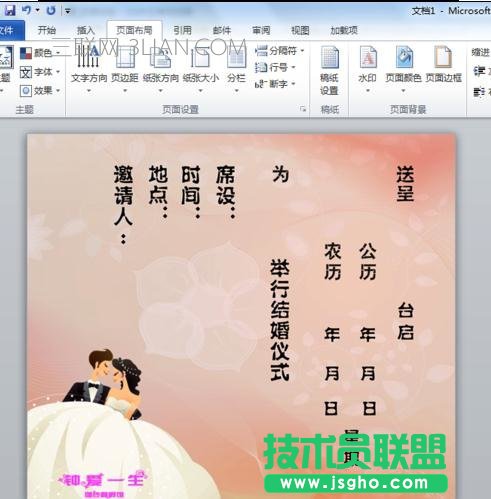Open the theme 颜色 dropdown
Viewport: 491px width, 499px height.
(x=40, y=53)
